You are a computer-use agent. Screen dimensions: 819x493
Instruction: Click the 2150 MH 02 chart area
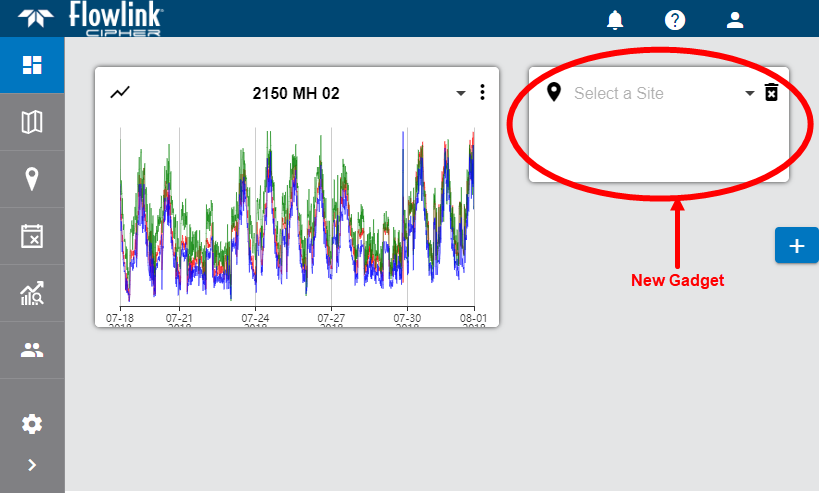tap(297, 215)
